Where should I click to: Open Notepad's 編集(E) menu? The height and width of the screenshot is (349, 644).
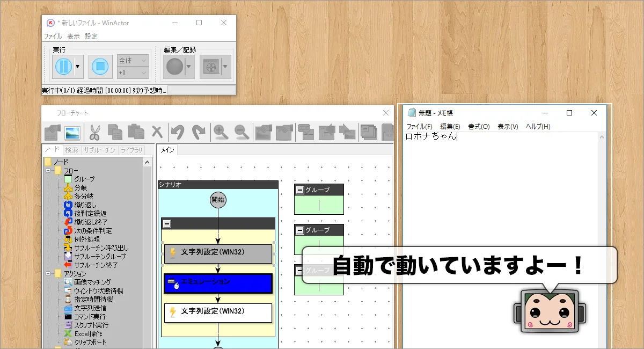tap(450, 127)
